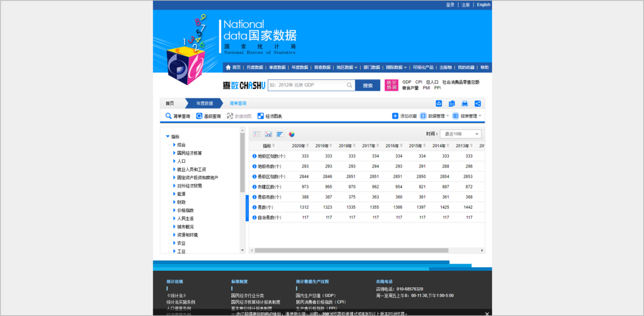Open the 数据管理 dropdown menu

point(435,116)
